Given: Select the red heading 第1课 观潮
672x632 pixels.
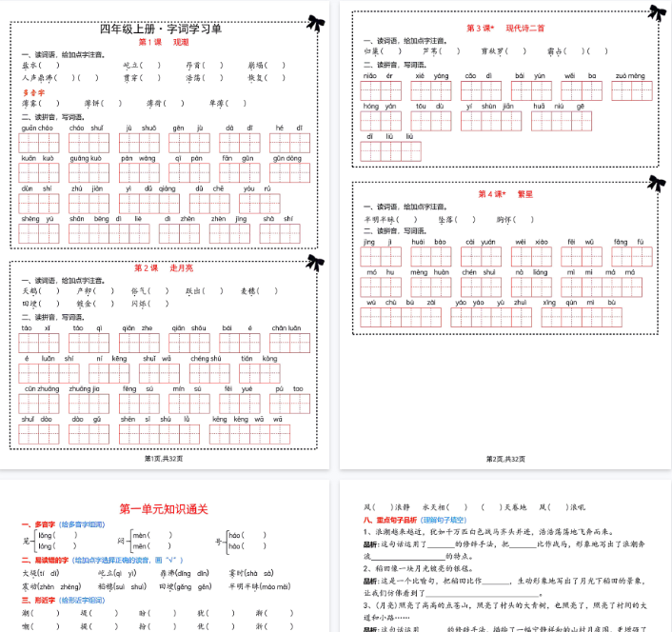Looking at the screenshot, I should click(x=157, y=43).
